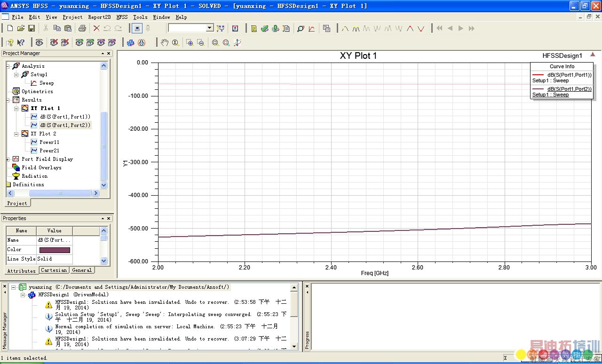602x364 pixels.
Task: Click the Color swatch in Properties
Action: 55,250
